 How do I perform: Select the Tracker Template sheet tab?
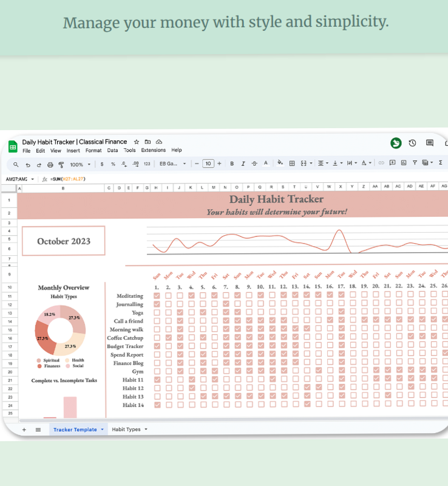tap(78, 430)
